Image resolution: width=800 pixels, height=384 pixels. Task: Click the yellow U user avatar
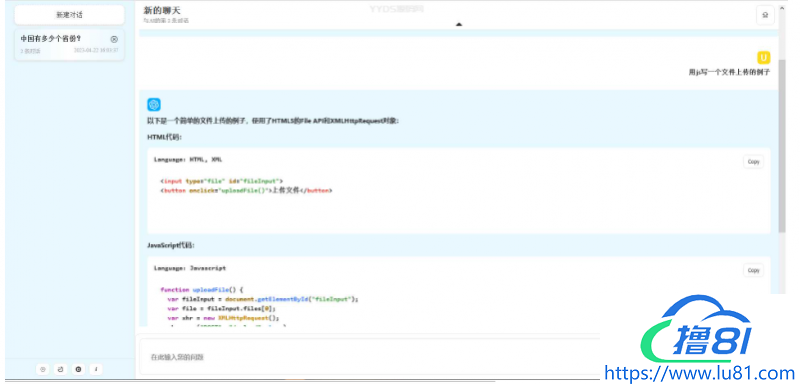[x=764, y=57]
